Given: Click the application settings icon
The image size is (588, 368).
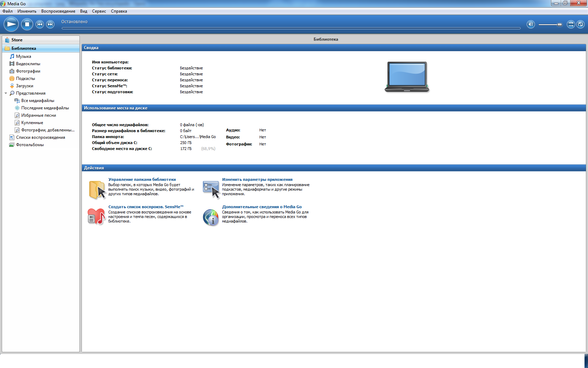Looking at the screenshot, I should tap(211, 190).
